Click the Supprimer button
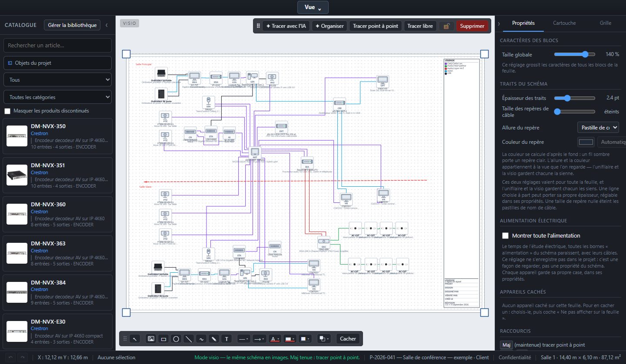The image size is (626, 364). point(472,26)
